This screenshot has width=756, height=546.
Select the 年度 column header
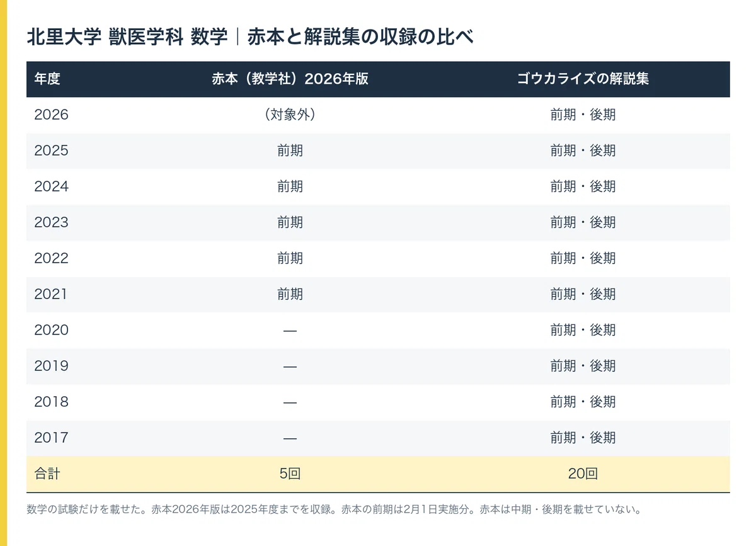47,79
